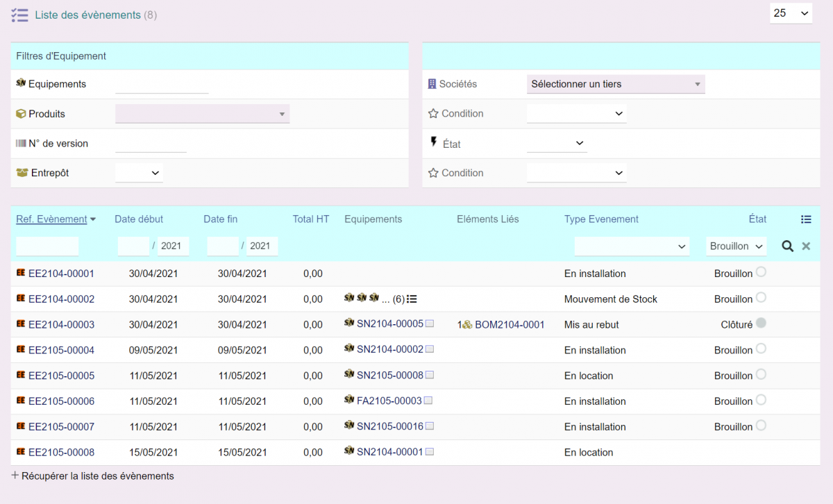The image size is (833, 504).
Task: Click the small card icon beside FA2105-00003
Action: (x=428, y=401)
